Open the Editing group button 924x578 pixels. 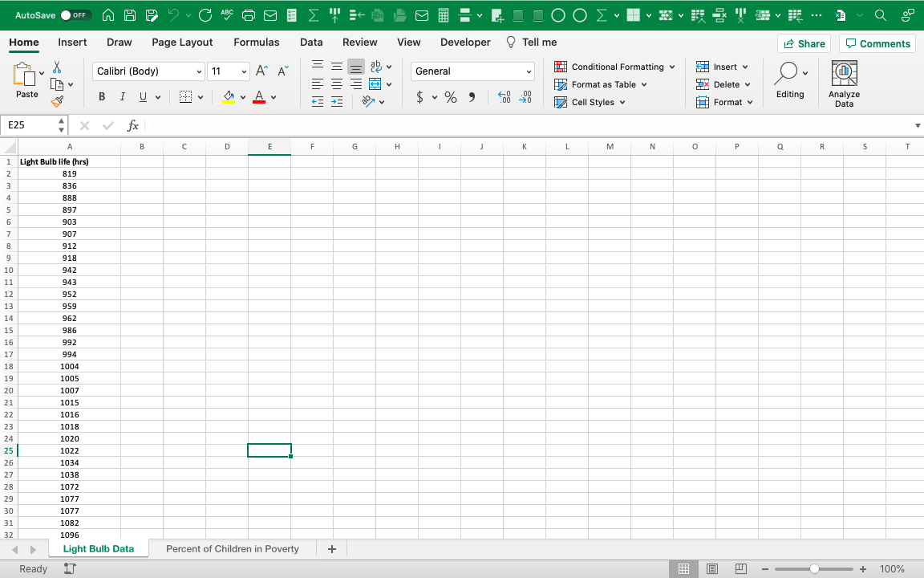pos(789,80)
